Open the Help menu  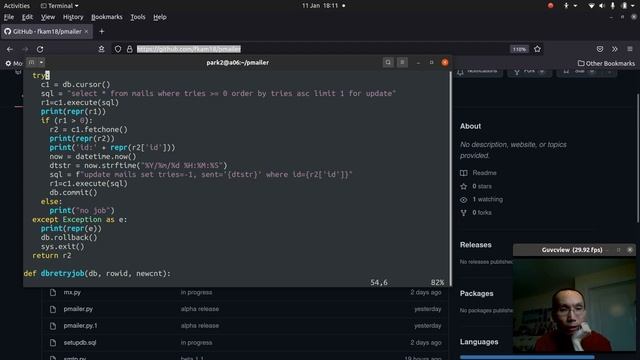point(160,17)
